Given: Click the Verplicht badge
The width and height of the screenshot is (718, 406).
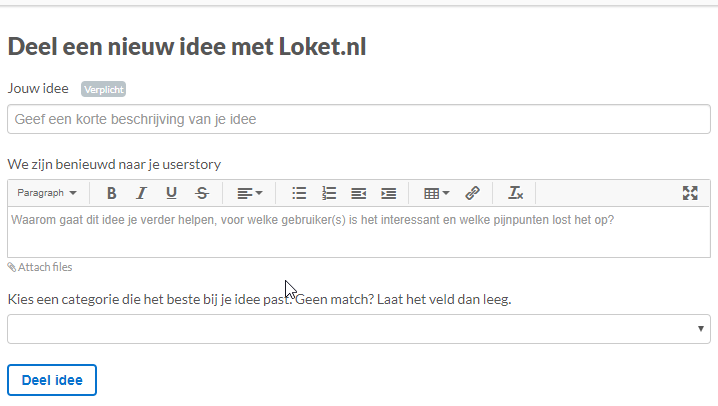Looking at the screenshot, I should 104,89.
